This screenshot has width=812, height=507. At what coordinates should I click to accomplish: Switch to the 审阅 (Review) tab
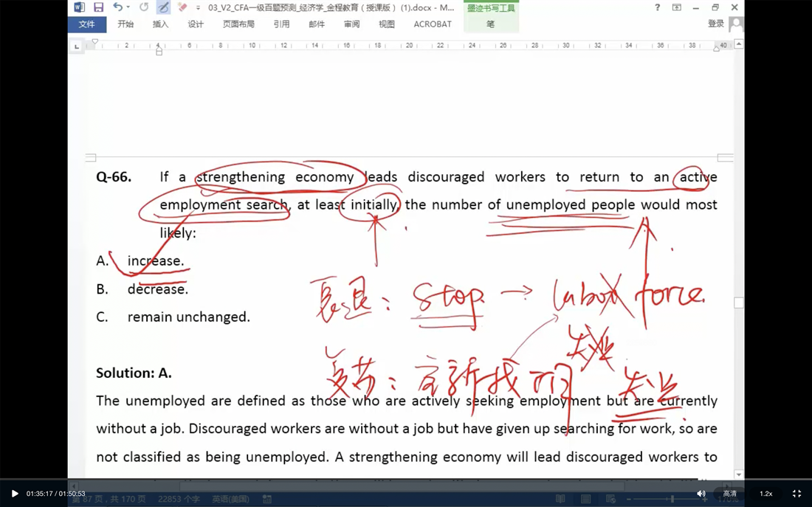[x=351, y=24]
